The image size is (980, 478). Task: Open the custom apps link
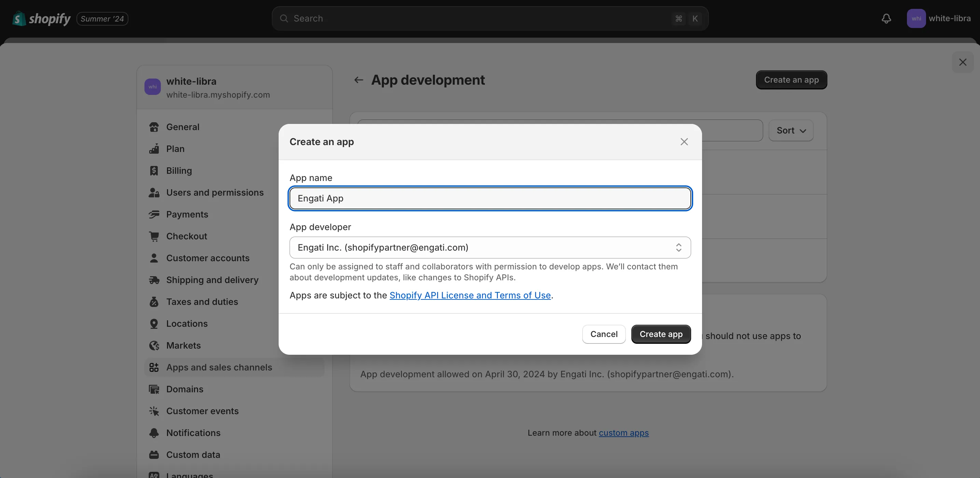624,433
